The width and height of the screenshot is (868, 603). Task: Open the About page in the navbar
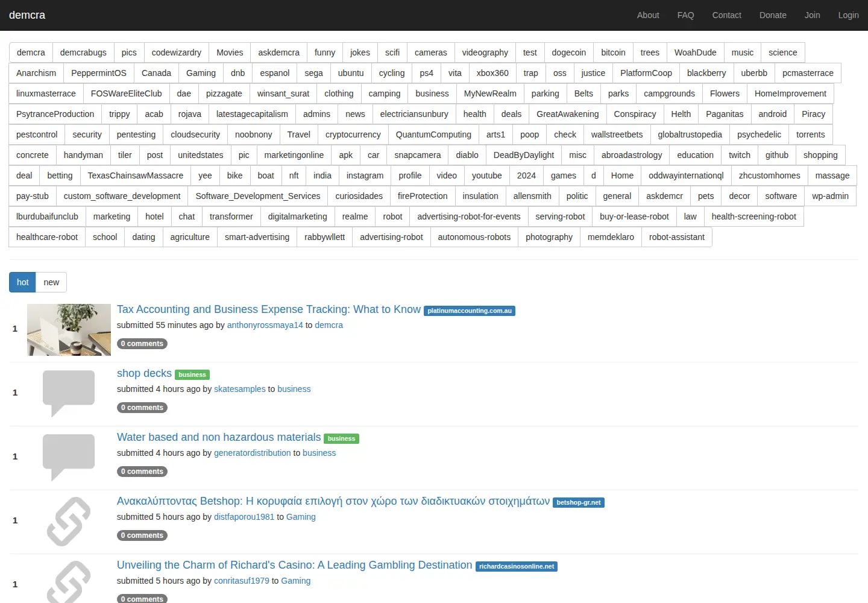648,15
